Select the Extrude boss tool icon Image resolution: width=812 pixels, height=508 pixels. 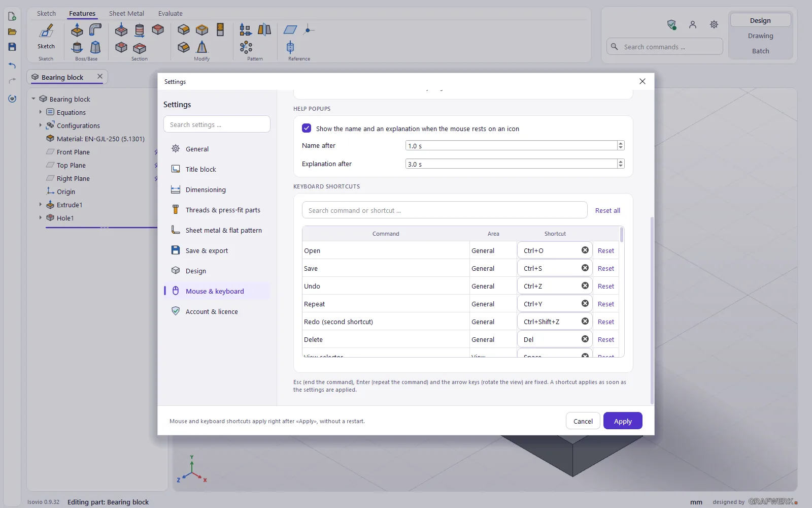[77, 30]
